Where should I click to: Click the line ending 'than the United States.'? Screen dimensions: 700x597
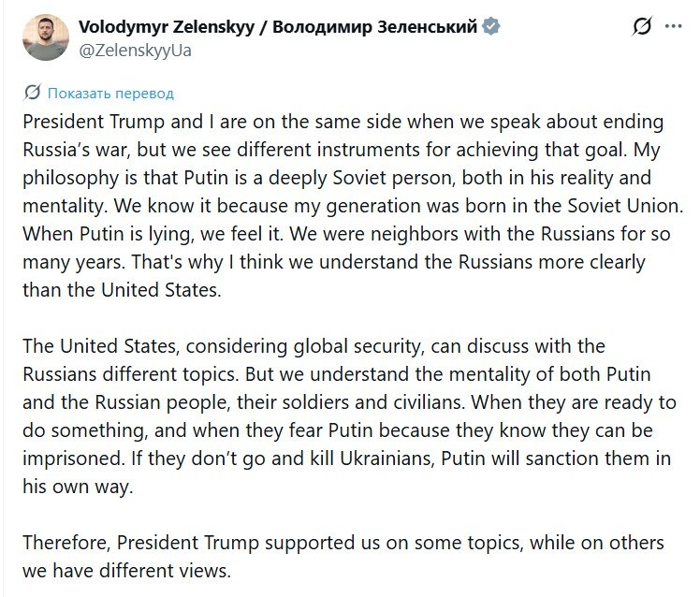coord(122,290)
